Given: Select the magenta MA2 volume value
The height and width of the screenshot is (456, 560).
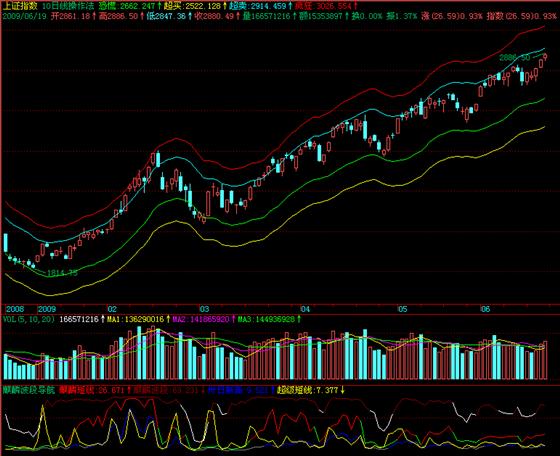Looking at the screenshot, I should (x=204, y=319).
